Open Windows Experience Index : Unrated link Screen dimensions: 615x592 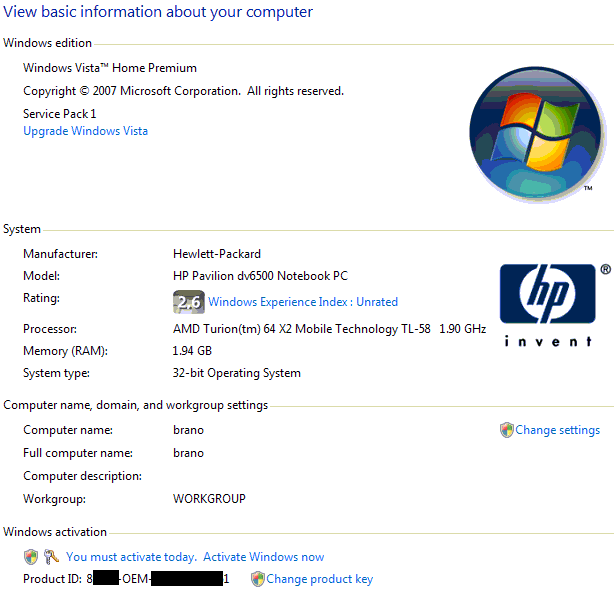[x=303, y=302]
